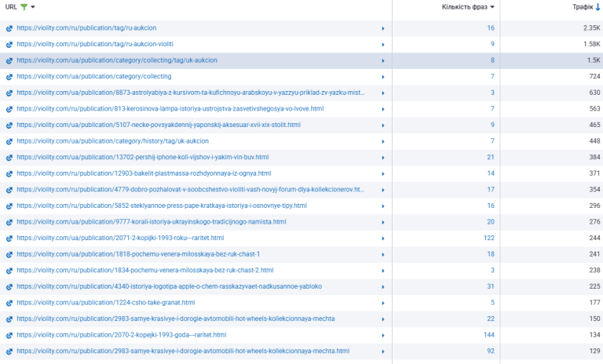Open the category/collecting/tag/uk-aukcion link

click(117, 60)
